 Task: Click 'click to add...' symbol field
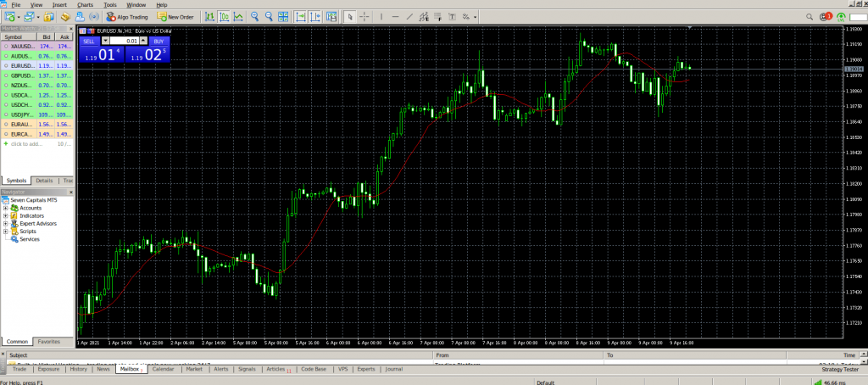click(26, 144)
